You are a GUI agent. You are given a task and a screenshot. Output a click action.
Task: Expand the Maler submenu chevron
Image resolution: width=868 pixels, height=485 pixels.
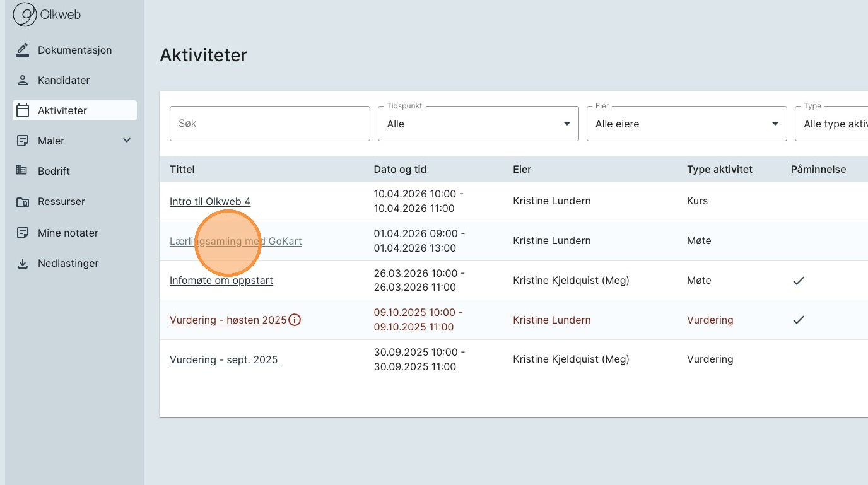(x=127, y=141)
